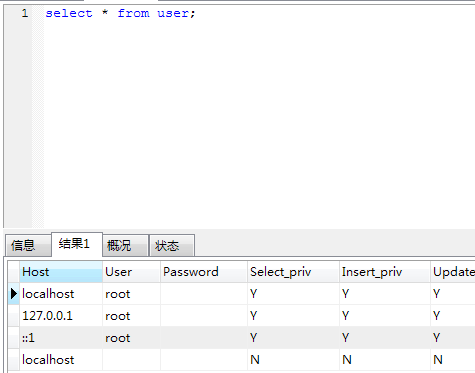
Task: Open the 概况 tab
Action: coord(125,246)
